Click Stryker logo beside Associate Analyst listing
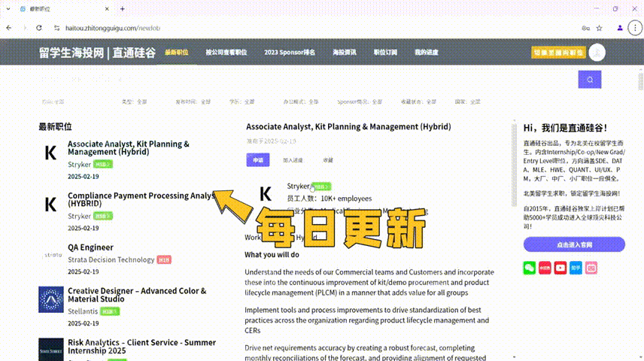 point(50,153)
